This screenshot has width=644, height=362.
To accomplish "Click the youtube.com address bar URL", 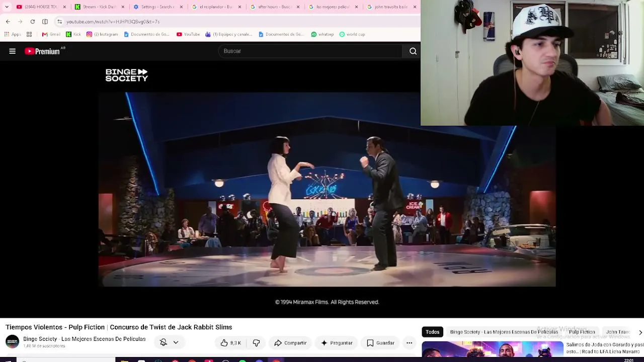I will (113, 22).
